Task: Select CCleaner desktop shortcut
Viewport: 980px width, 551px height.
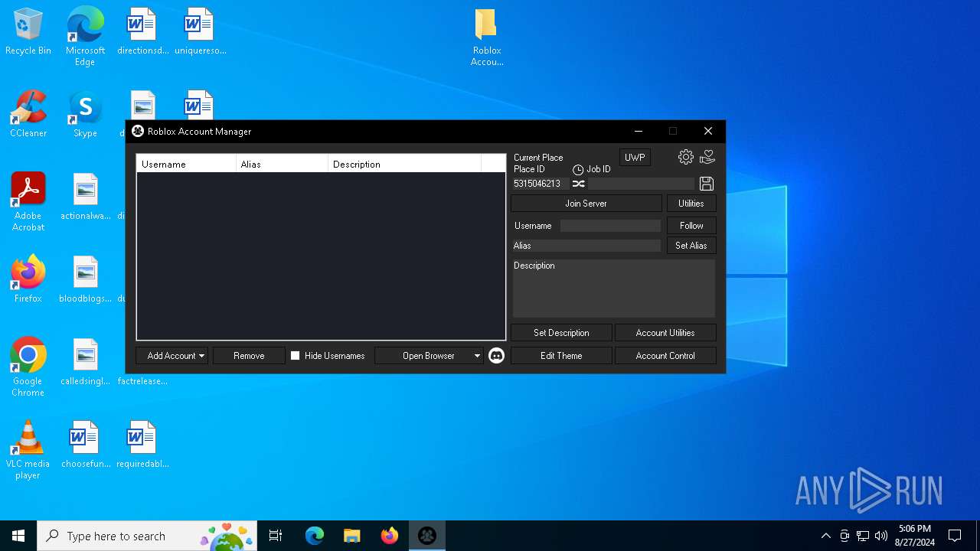Action: [28, 115]
